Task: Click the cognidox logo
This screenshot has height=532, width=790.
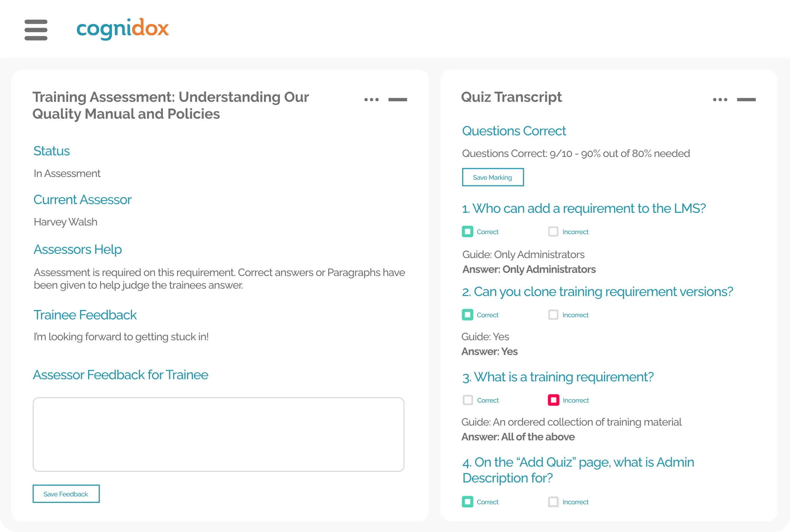Action: click(x=123, y=28)
